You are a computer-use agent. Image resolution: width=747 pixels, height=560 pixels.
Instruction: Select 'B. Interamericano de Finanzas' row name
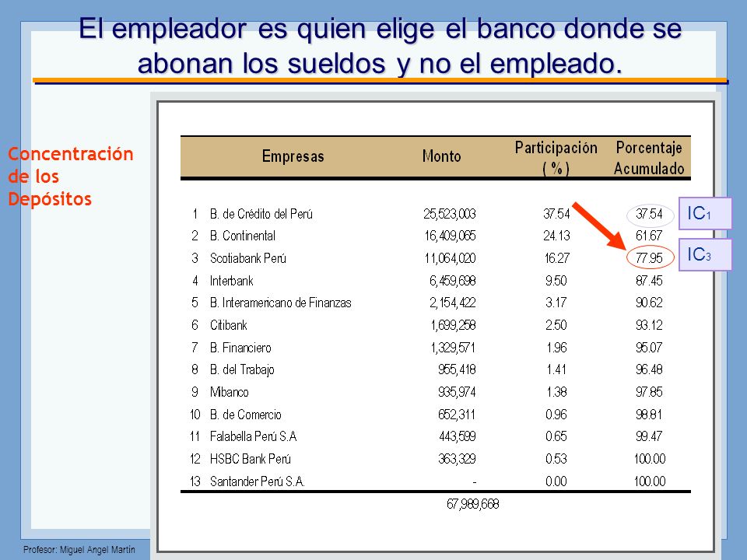pyautogui.click(x=281, y=303)
